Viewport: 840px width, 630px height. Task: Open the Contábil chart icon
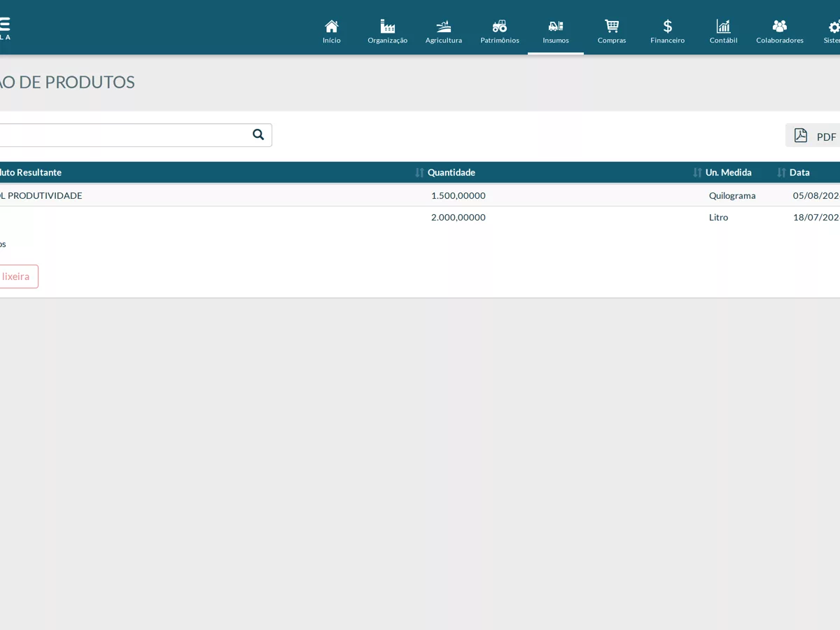click(x=724, y=27)
